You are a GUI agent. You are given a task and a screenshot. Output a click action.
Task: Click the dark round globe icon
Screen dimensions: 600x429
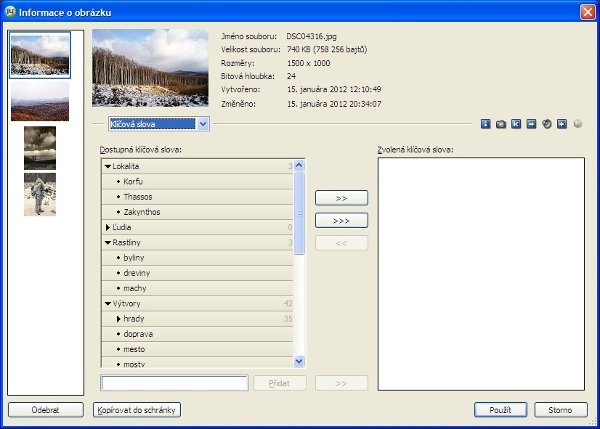point(547,124)
